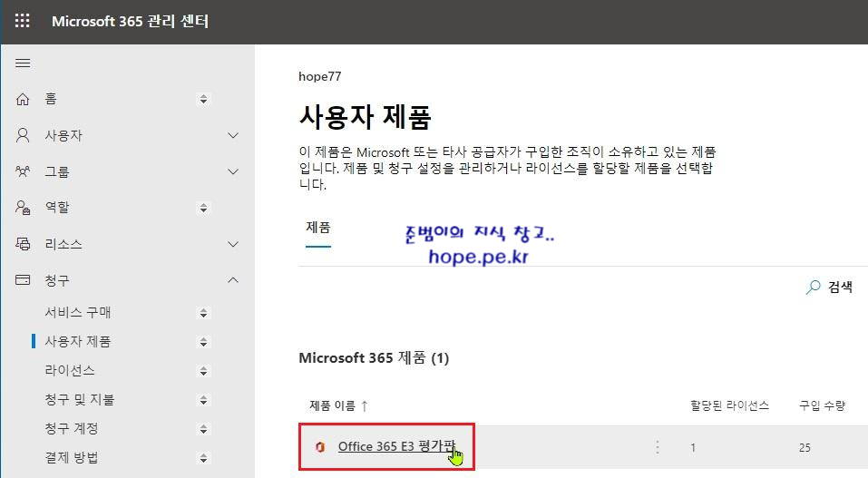Image resolution: width=868 pixels, height=478 pixels.
Task: Click Microsoft 365 제품 (1) heading
Action: pyautogui.click(x=374, y=357)
